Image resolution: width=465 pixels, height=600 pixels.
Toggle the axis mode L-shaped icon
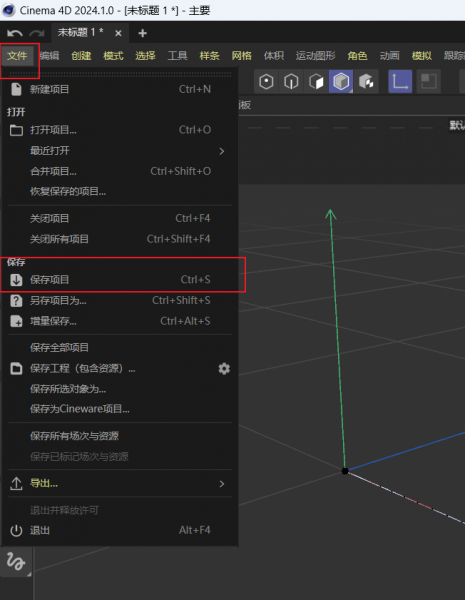400,82
